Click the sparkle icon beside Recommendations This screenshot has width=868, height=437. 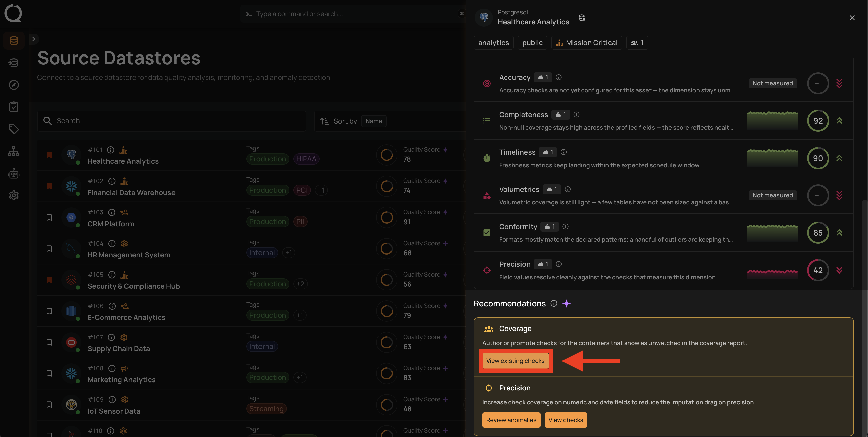567,304
